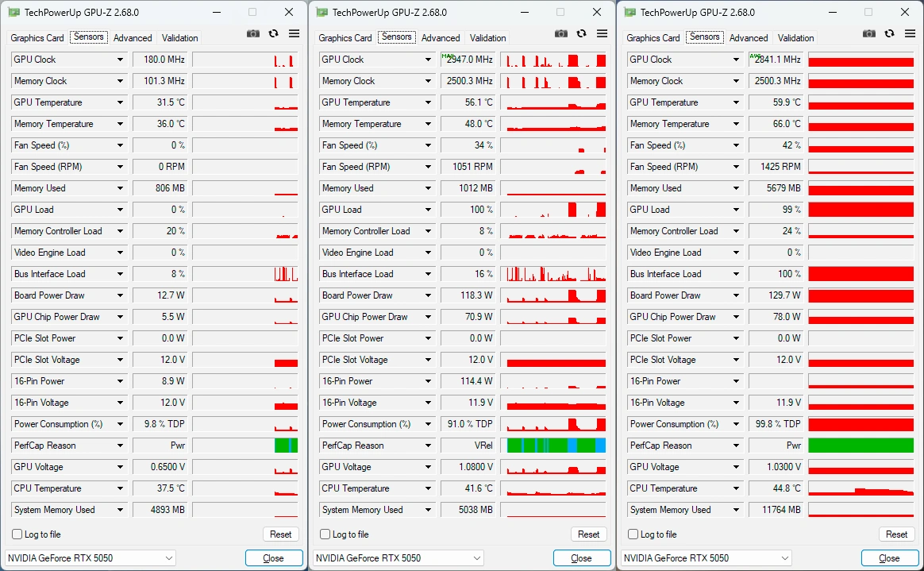Switch to Graphics Card tab in left window
Screen dimensions: 924x571
click(37, 37)
